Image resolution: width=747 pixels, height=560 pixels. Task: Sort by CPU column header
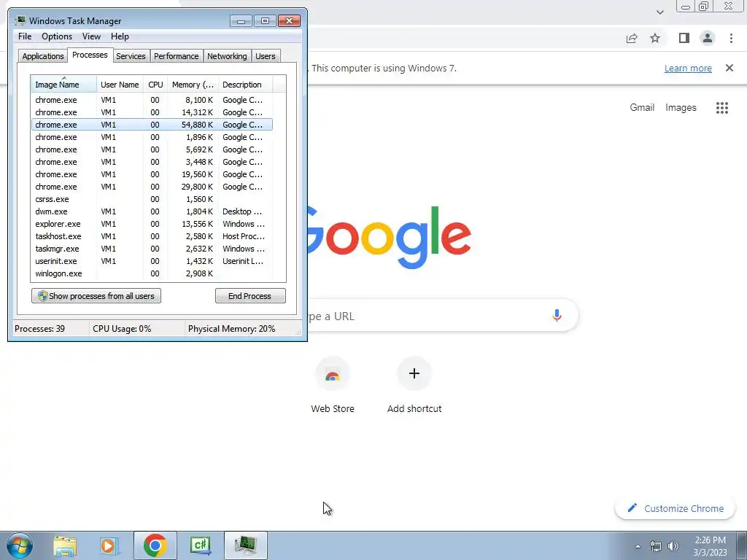coord(155,85)
